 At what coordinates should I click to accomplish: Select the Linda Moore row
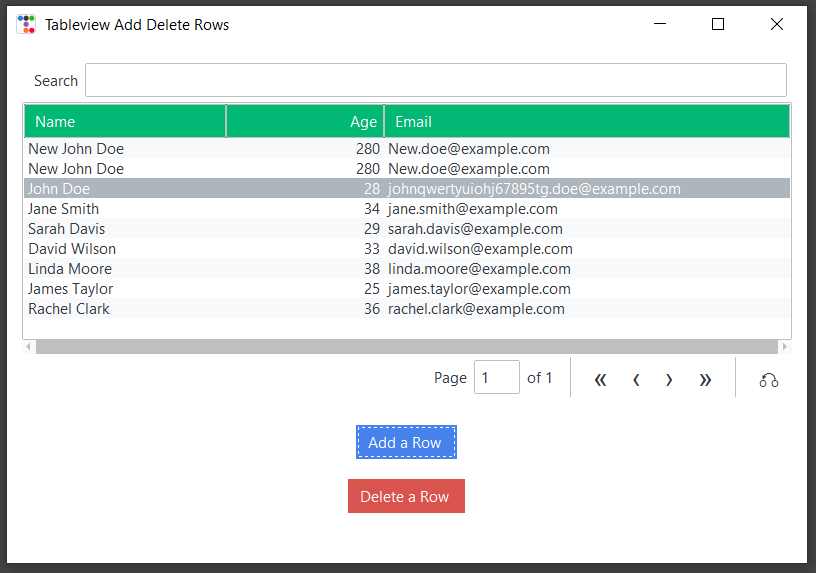point(407,269)
